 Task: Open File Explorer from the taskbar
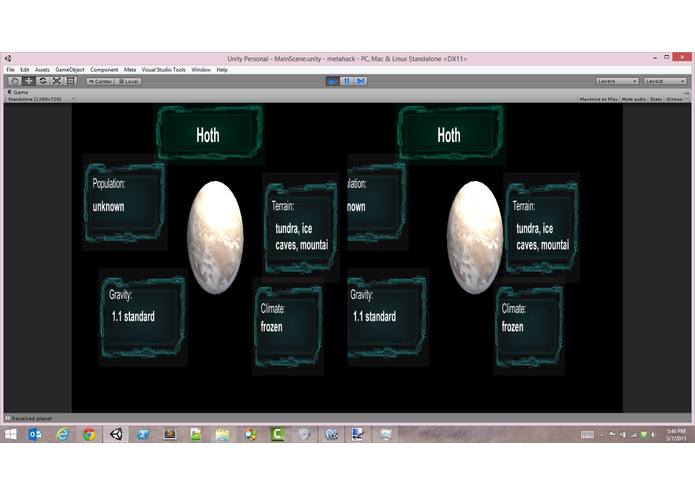223,434
